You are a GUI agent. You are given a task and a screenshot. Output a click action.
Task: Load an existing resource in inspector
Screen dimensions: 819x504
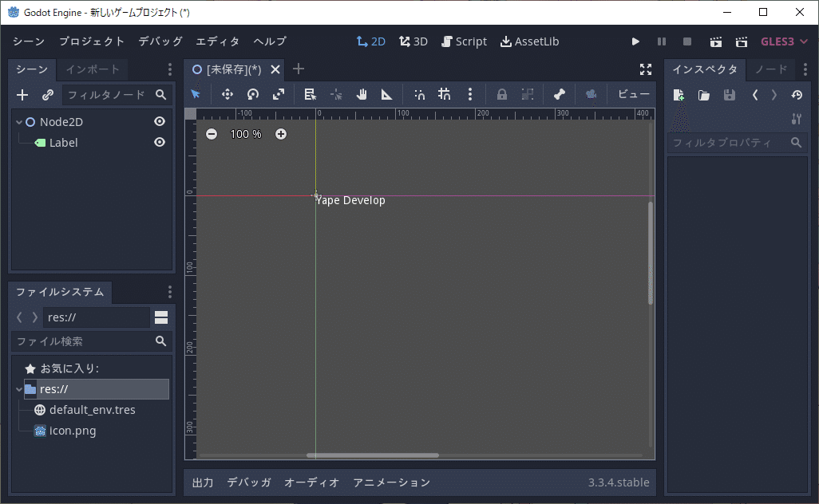[x=704, y=95]
